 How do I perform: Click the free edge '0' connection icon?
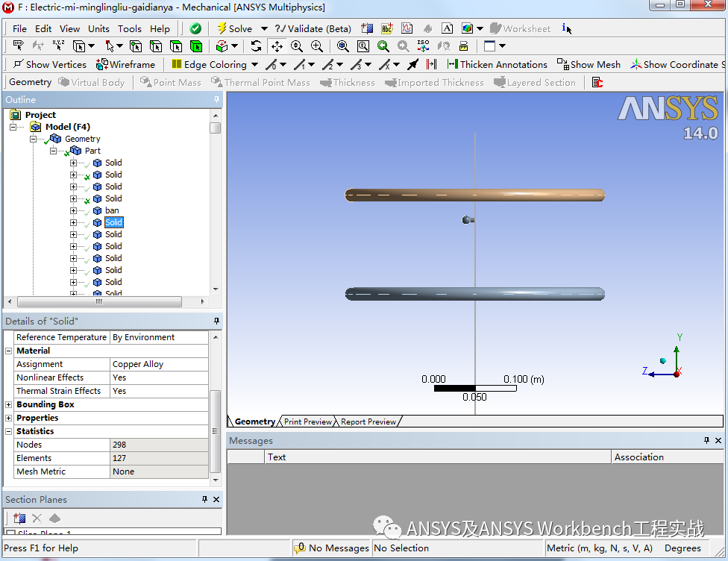click(x=272, y=65)
